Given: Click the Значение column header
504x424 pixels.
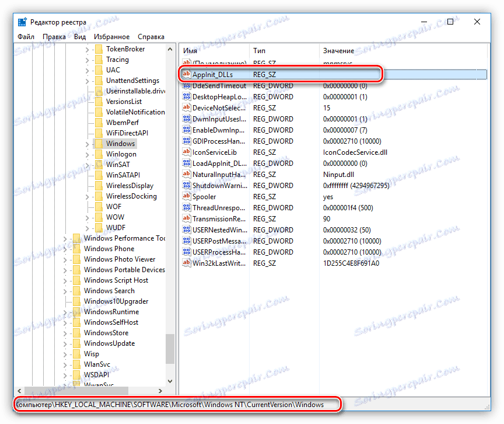Looking at the screenshot, I should click(403, 50).
